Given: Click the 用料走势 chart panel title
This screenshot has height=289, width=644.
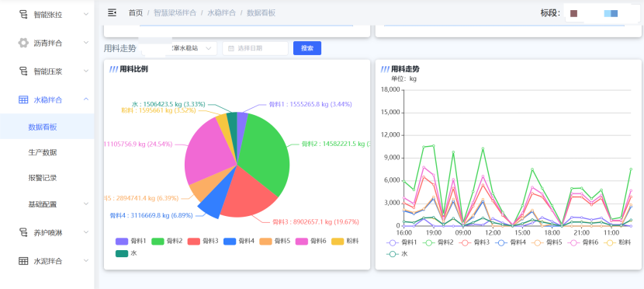Looking at the screenshot, I should pos(405,69).
